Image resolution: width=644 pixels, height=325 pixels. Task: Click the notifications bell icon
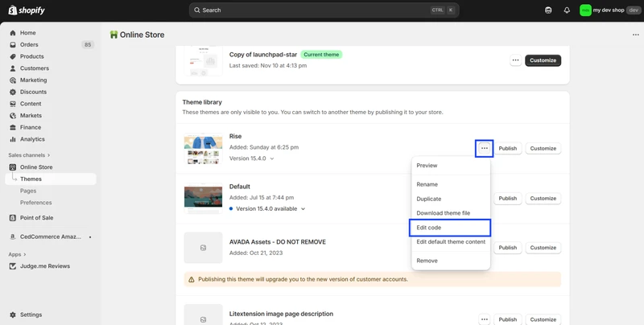tap(567, 10)
